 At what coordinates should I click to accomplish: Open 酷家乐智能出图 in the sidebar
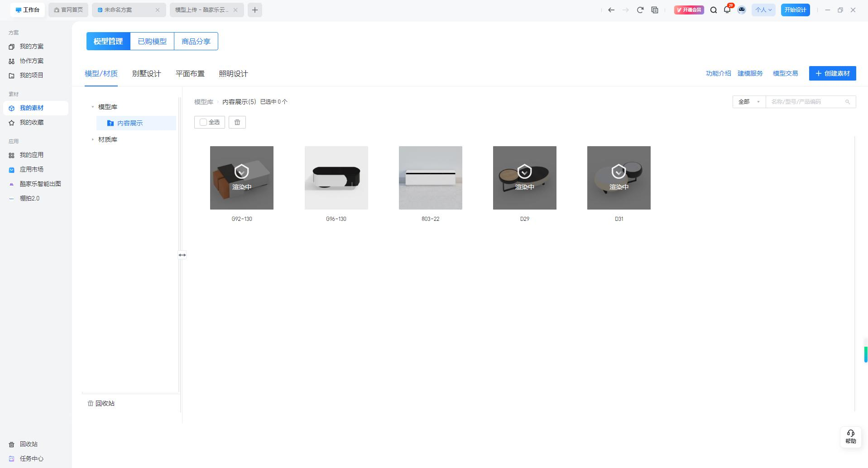pos(35,184)
